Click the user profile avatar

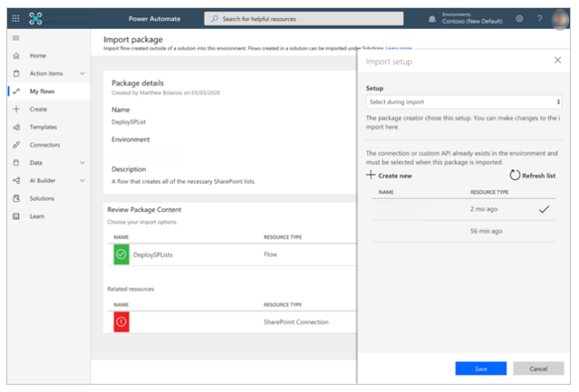point(560,19)
